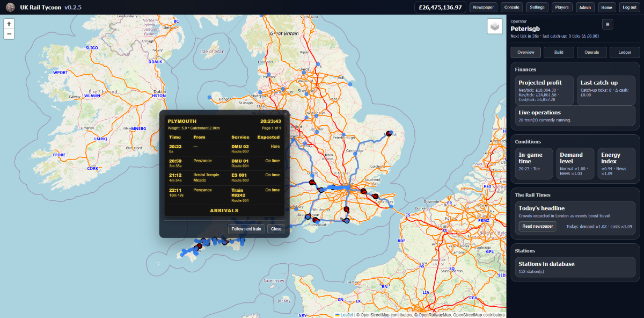The image size is (644, 318).
Task: Open the Console from the top bar
Action: pyautogui.click(x=511, y=7)
